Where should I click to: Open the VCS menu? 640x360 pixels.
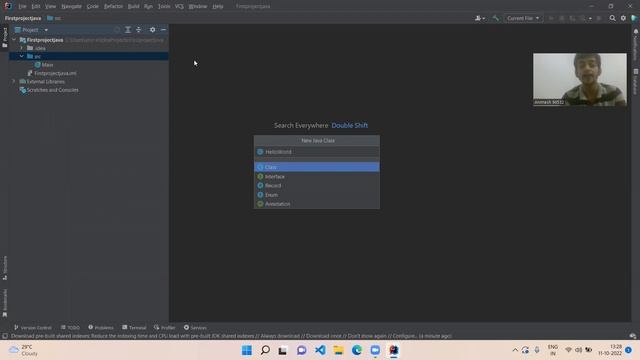tap(179, 7)
